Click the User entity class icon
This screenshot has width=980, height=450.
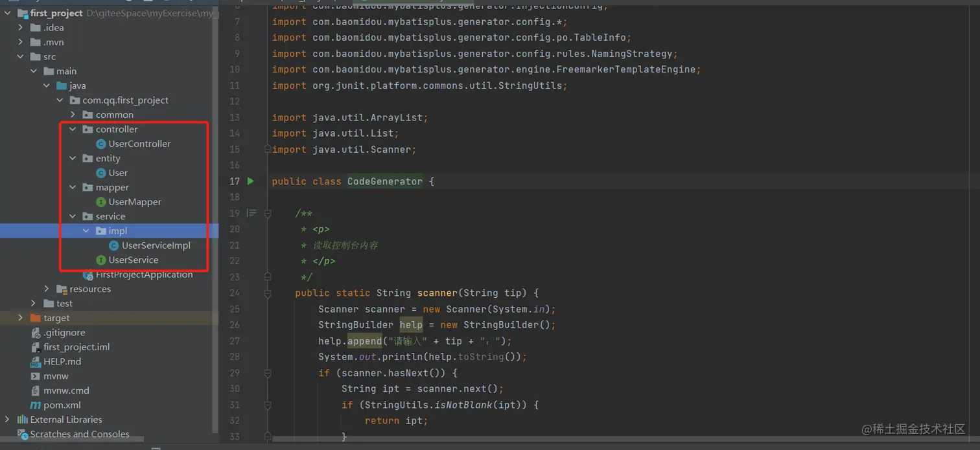[101, 173]
